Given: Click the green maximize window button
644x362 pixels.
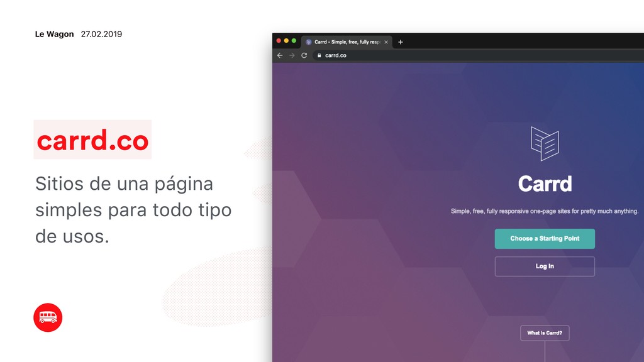Looking at the screenshot, I should (294, 41).
